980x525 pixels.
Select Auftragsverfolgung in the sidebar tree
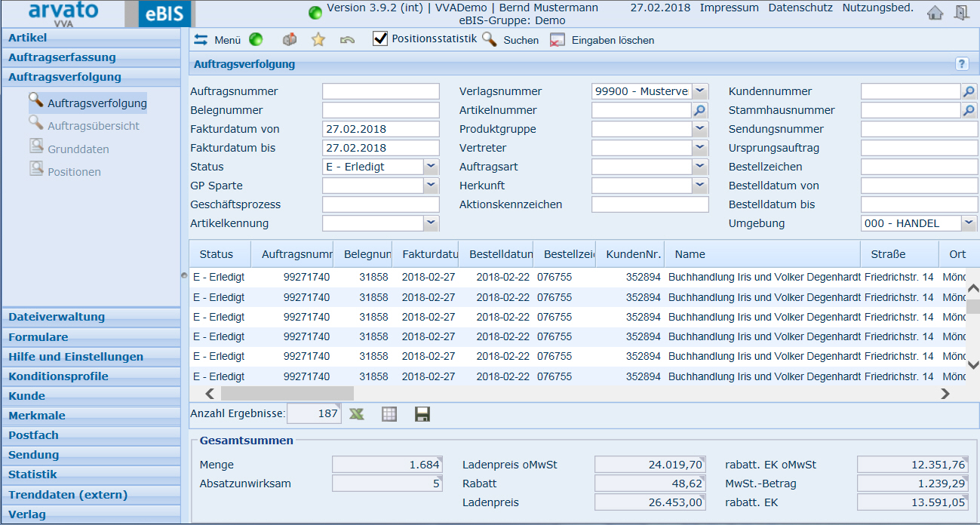pos(97,103)
